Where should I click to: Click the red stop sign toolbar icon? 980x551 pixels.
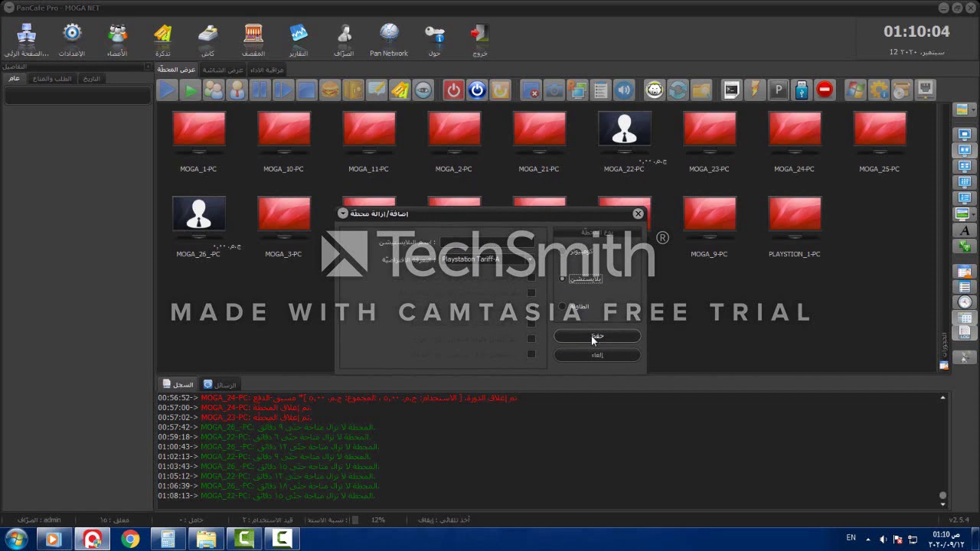(x=825, y=90)
